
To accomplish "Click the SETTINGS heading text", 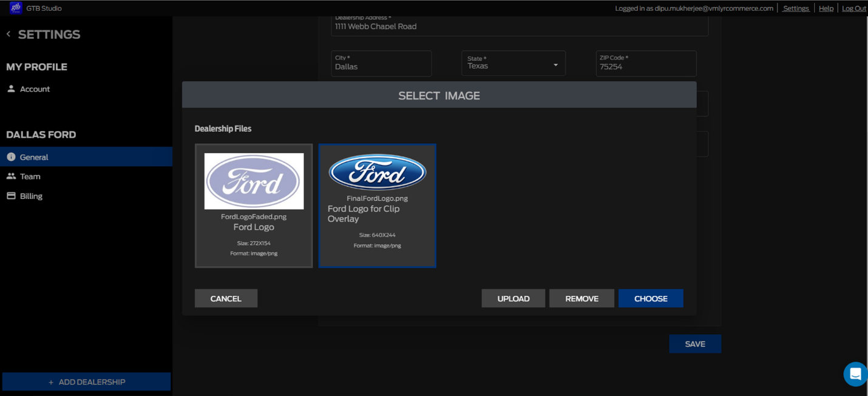I will (x=49, y=35).
